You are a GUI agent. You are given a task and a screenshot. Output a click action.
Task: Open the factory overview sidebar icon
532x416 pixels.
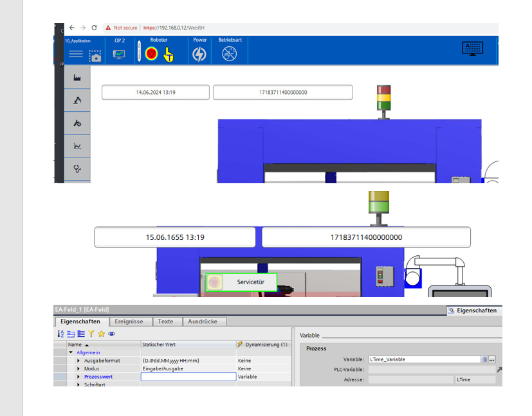tap(77, 77)
